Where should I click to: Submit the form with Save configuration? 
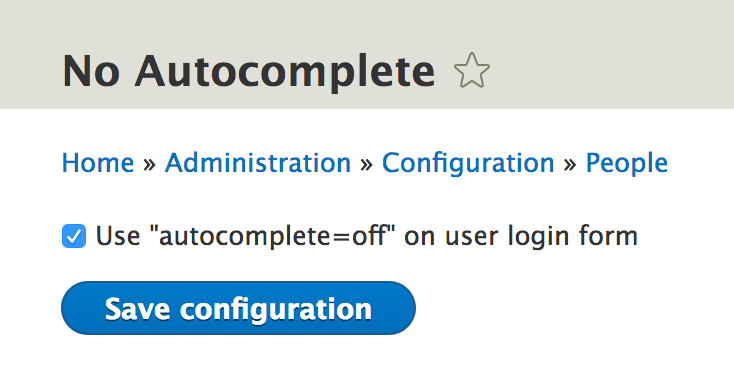pyautogui.click(x=238, y=308)
